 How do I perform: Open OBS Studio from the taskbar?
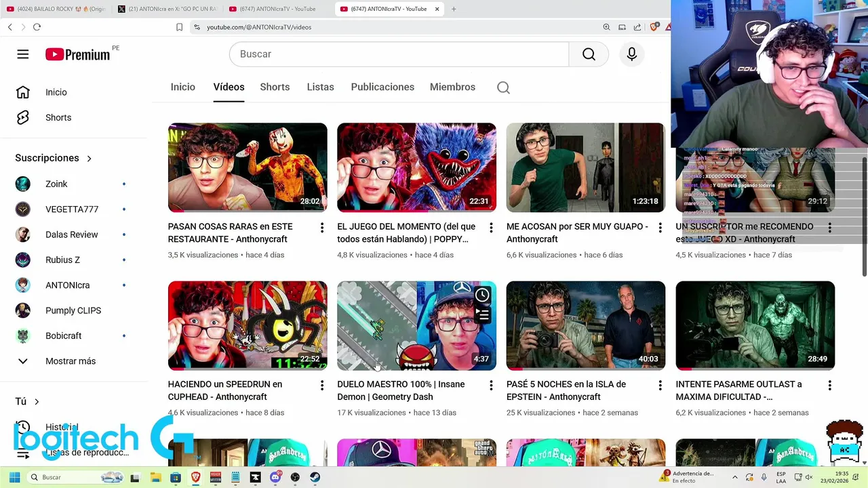[x=295, y=477]
